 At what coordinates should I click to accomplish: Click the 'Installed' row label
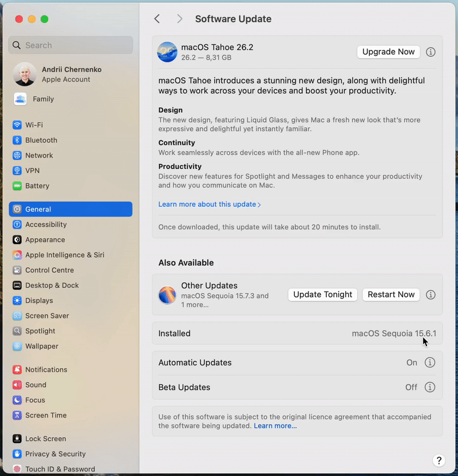click(175, 333)
